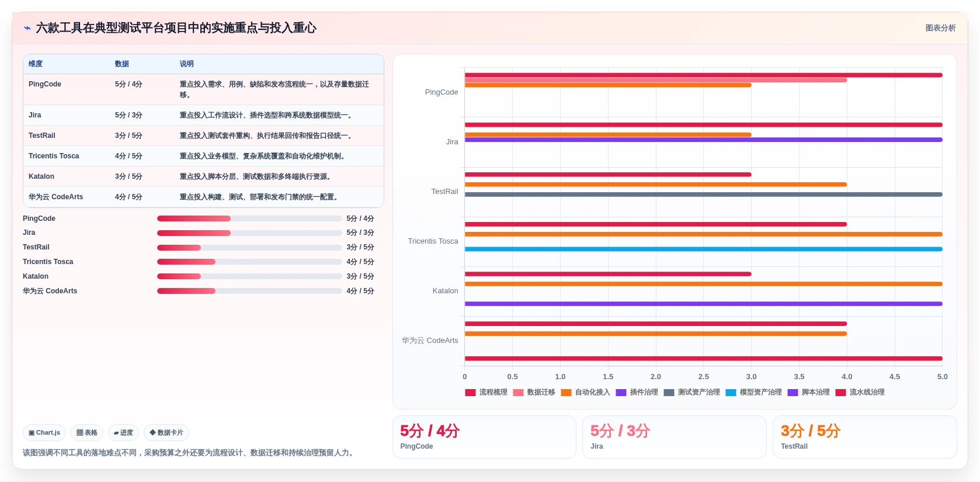Toggle the 流程梳理 legend swatch
980x482 pixels.
click(470, 393)
